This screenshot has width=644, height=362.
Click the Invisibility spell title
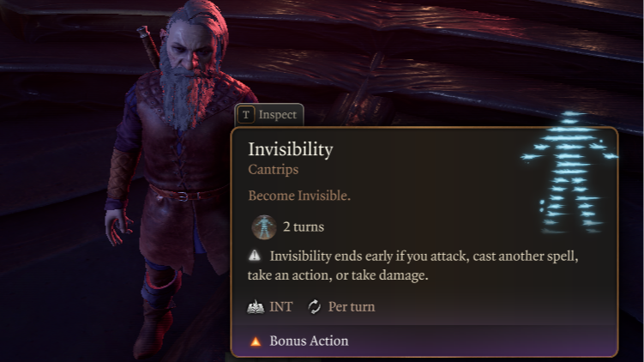(x=291, y=149)
